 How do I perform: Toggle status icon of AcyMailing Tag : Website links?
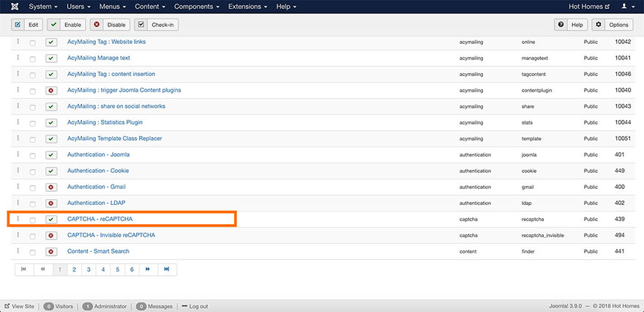pyautogui.click(x=51, y=42)
